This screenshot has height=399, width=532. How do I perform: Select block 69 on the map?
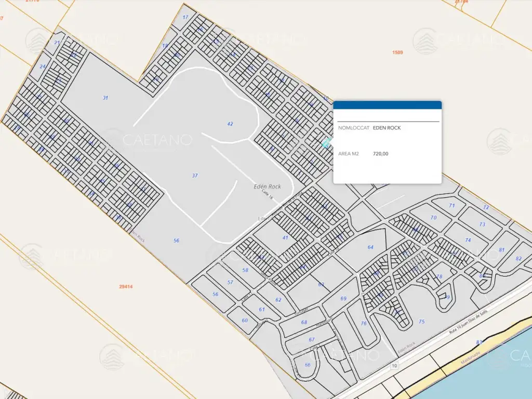pos(343,299)
